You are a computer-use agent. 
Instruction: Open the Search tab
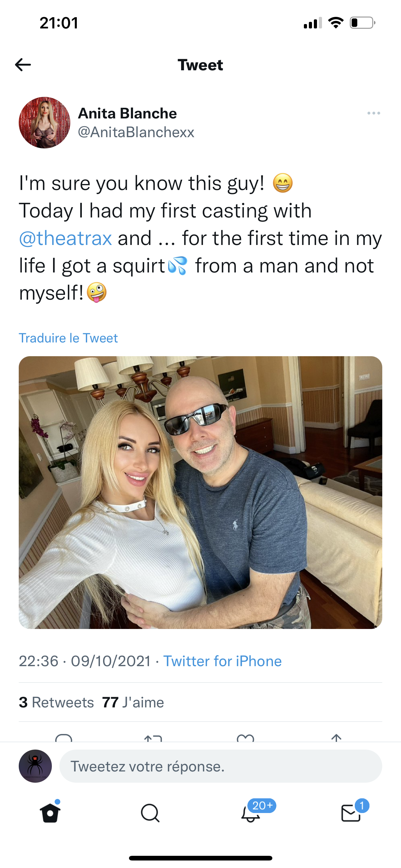tap(150, 813)
